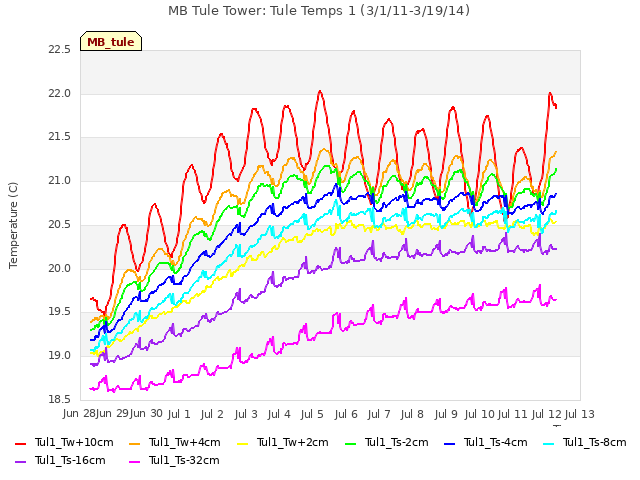Click the 21.5 y-axis tick label

click(59, 137)
